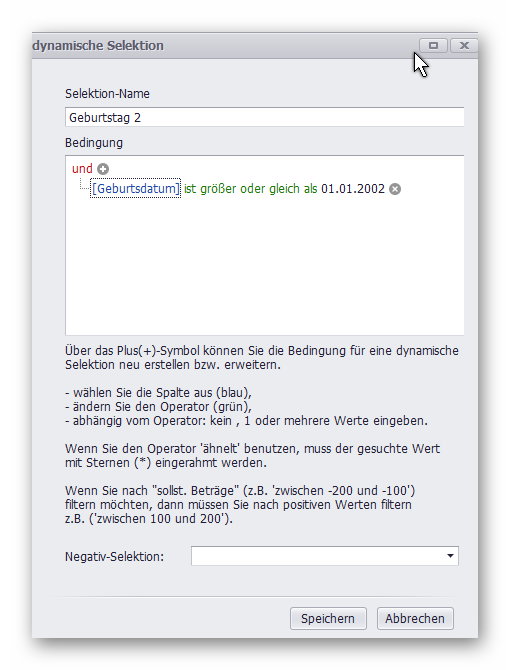Click the Selektion-Name text field

point(264,117)
